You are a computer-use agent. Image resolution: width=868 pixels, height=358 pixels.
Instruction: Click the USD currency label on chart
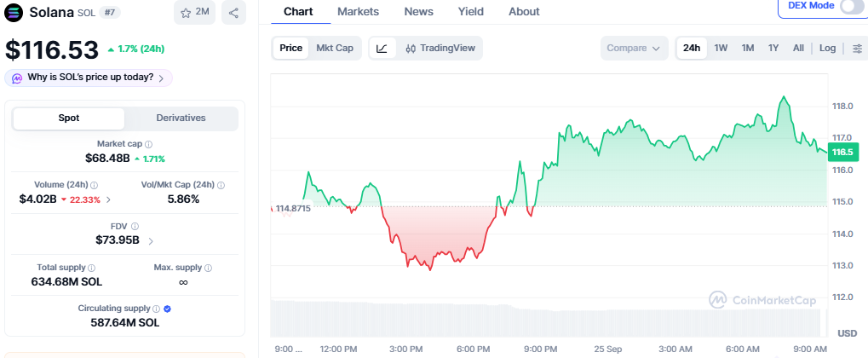pos(848,333)
